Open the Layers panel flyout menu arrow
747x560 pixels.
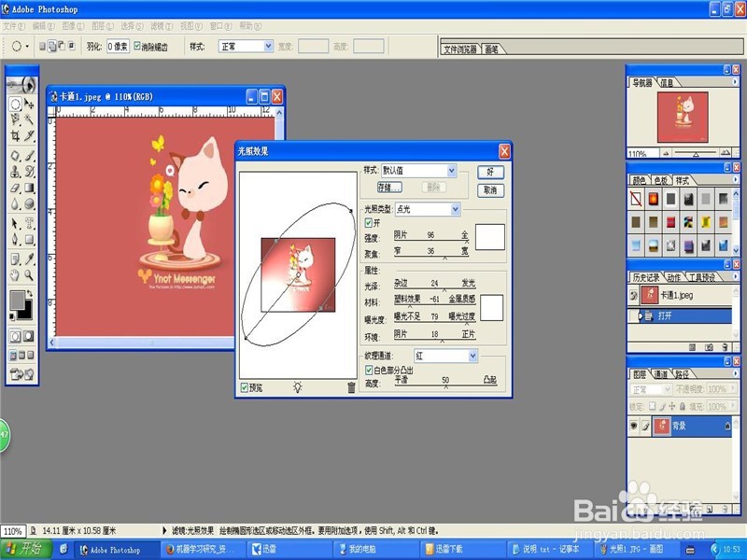click(735, 374)
